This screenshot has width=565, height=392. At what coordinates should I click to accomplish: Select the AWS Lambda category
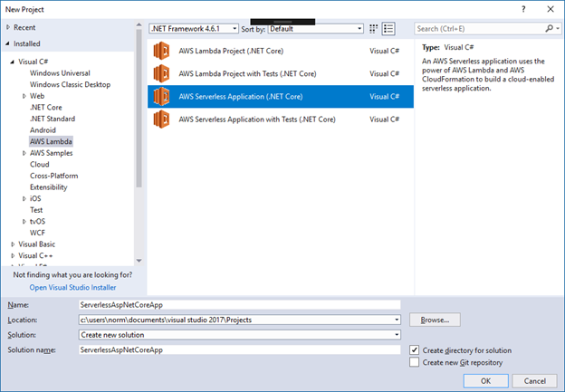pyautogui.click(x=51, y=141)
